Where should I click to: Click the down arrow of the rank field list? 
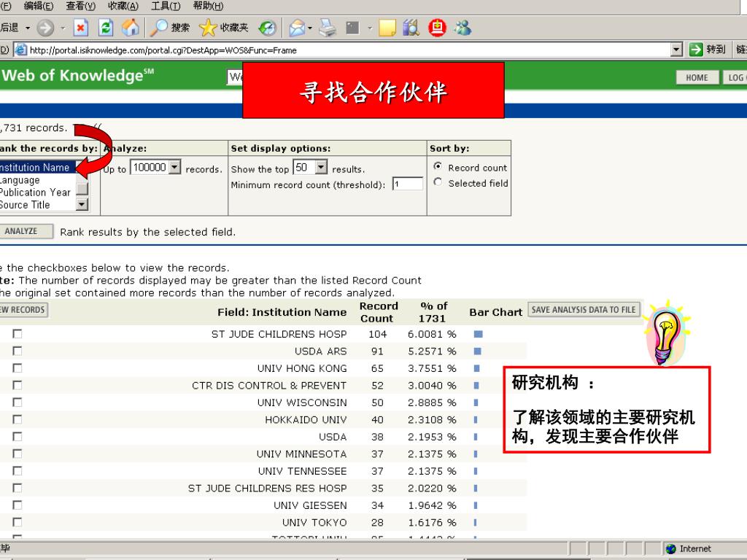[x=82, y=205]
